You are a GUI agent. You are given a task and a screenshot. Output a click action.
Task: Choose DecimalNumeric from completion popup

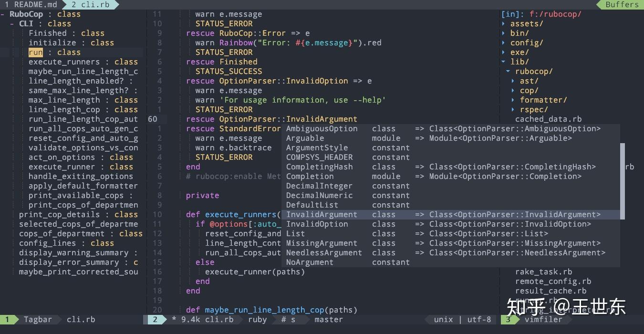[x=451, y=196]
